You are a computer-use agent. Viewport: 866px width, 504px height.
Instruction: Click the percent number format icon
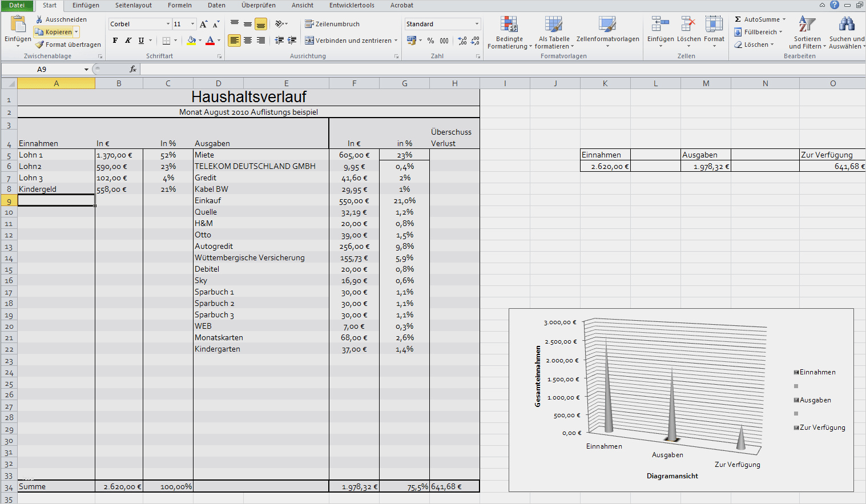pyautogui.click(x=430, y=41)
